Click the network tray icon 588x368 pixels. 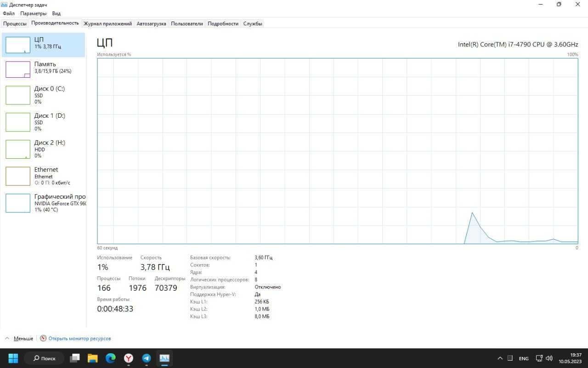click(539, 358)
